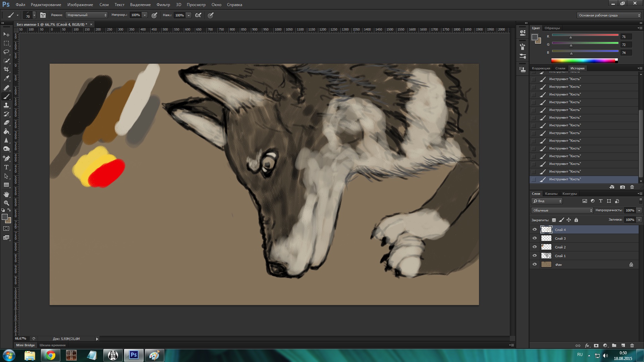
Task: Select the Path Selection tool
Action: [x=6, y=176]
